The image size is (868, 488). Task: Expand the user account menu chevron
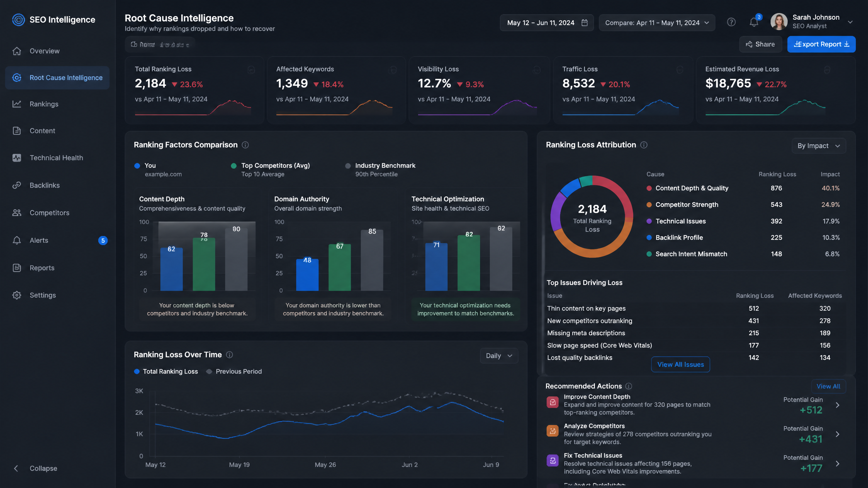click(850, 22)
